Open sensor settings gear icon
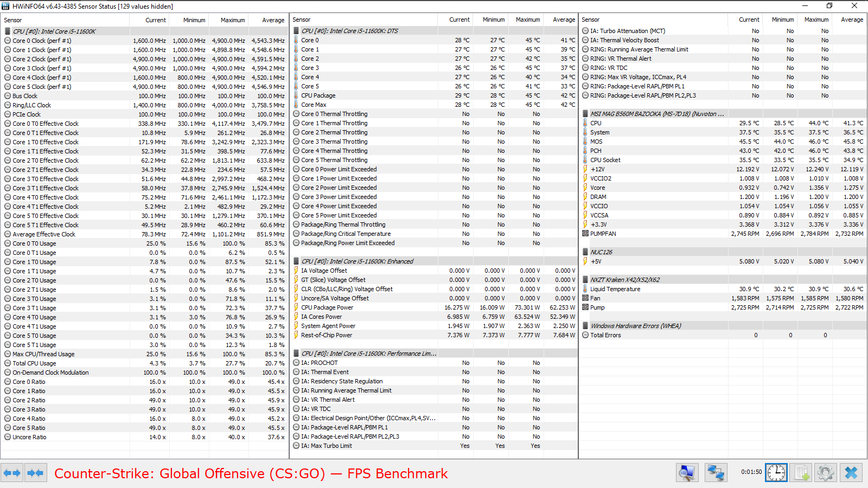 pos(826,473)
